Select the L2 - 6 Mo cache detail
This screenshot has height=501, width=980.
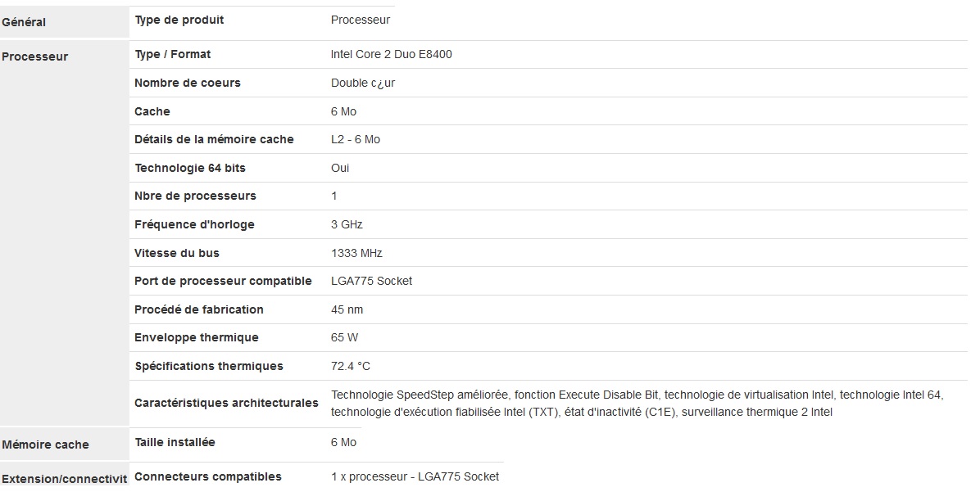pos(355,139)
